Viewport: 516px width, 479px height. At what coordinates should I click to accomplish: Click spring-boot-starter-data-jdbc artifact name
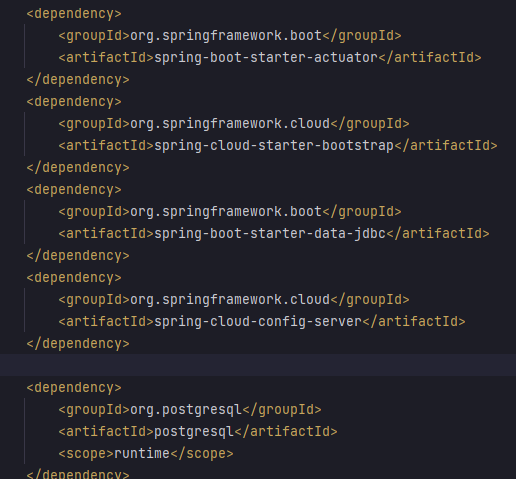270,234
